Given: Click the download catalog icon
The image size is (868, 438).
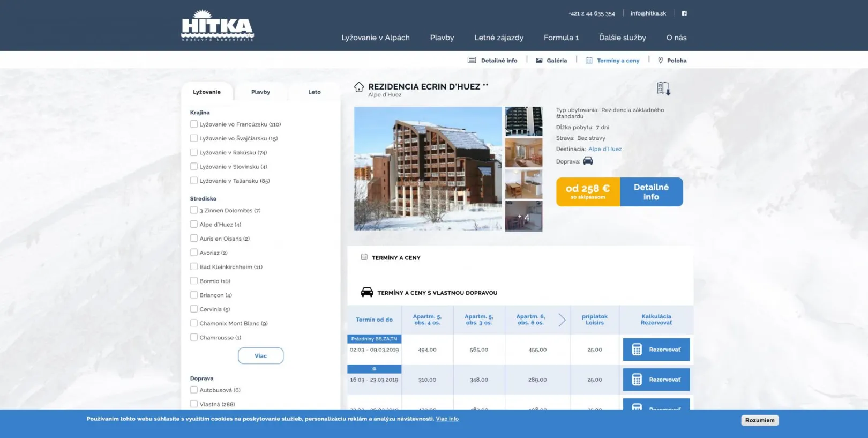Looking at the screenshot, I should [x=663, y=88].
